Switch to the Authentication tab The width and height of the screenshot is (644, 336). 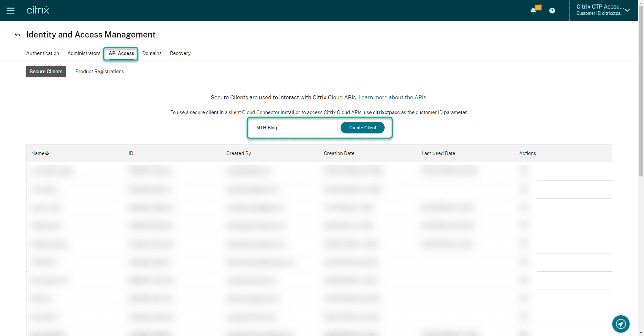[43, 53]
